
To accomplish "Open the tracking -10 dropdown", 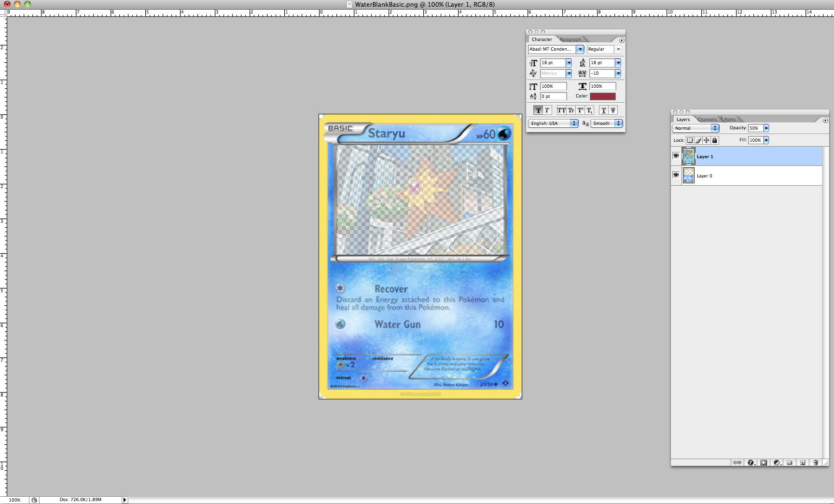I will click(618, 73).
